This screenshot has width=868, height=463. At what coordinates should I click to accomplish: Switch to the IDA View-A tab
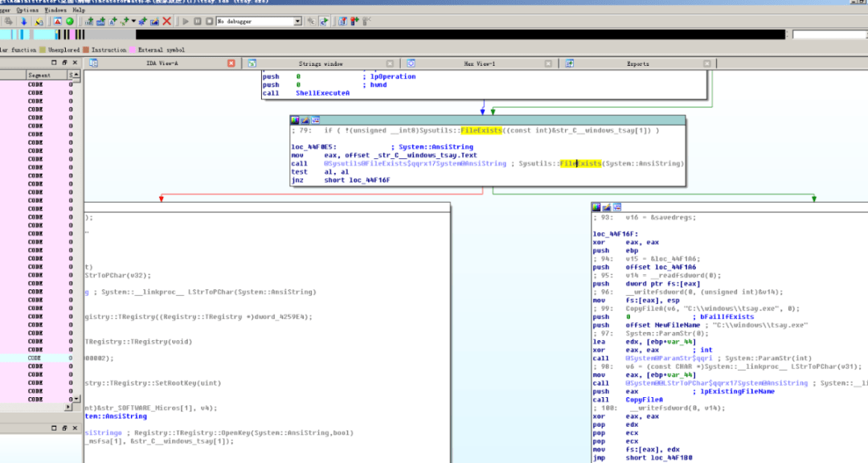tap(162, 63)
